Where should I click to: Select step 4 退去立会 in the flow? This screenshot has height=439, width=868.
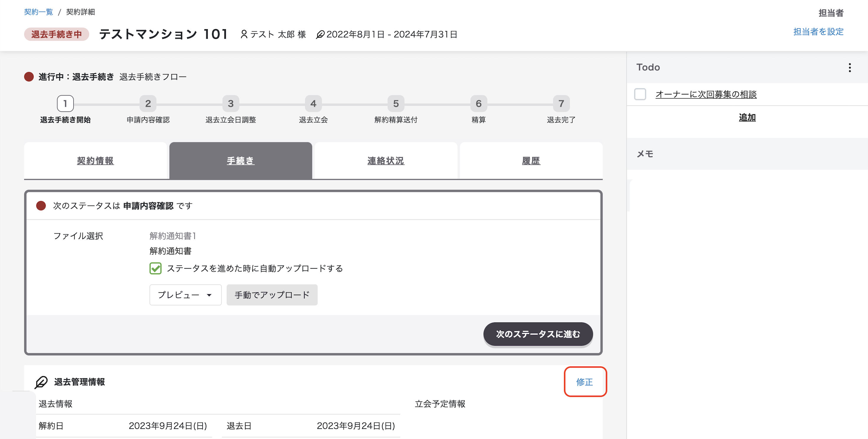[313, 103]
